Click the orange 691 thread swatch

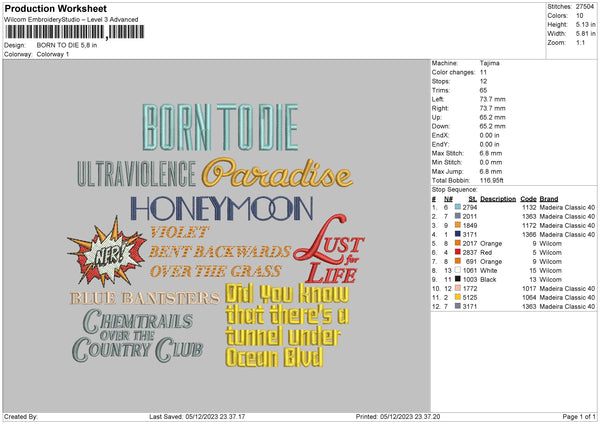[458, 261]
